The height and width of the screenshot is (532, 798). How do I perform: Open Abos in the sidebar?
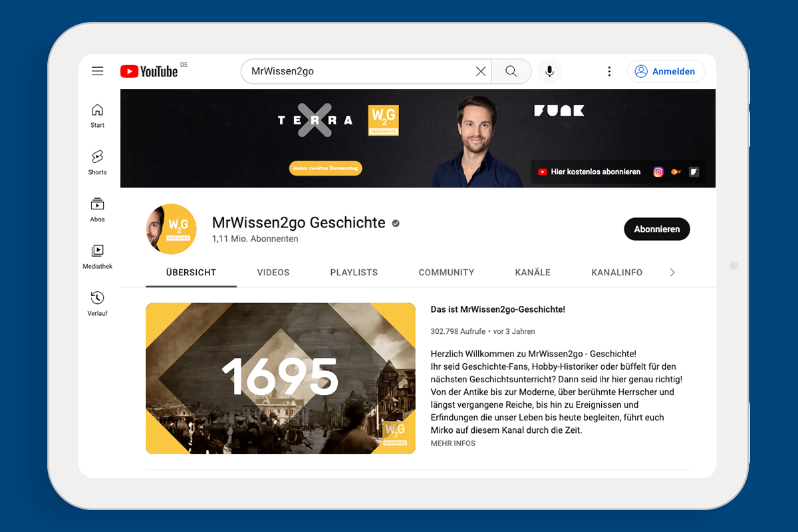coord(98,209)
